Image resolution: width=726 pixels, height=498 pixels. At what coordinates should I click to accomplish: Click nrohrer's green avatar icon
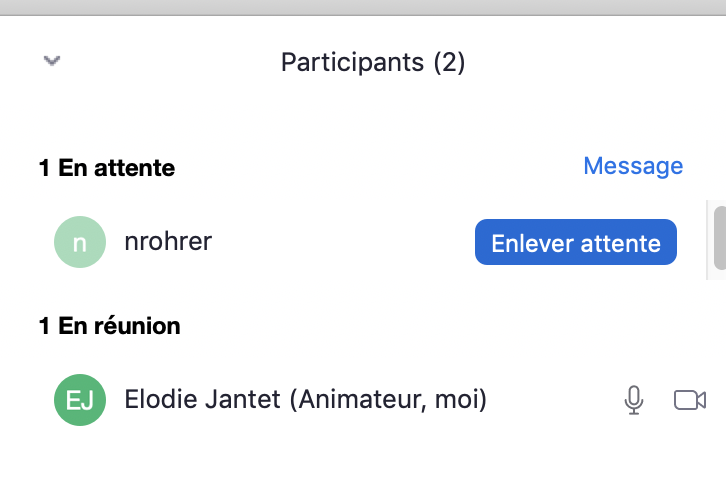79,242
